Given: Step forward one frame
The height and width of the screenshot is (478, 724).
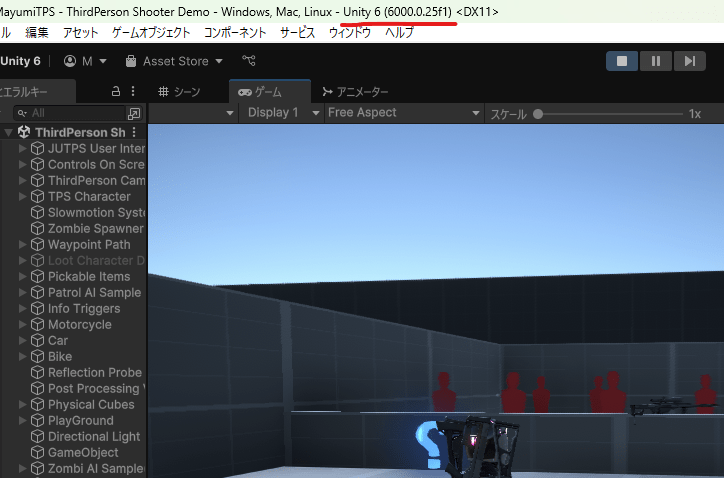Looking at the screenshot, I should click(x=690, y=61).
